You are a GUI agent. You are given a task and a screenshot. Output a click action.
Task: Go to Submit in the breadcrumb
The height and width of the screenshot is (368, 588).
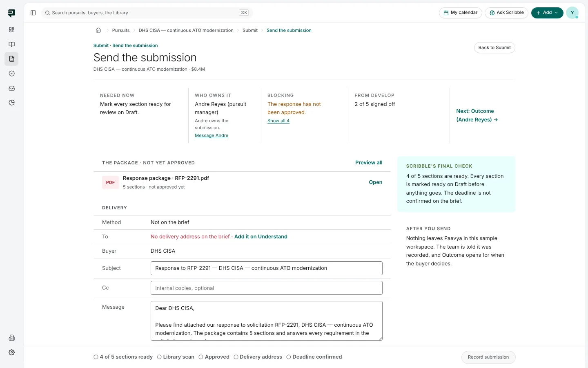click(250, 30)
